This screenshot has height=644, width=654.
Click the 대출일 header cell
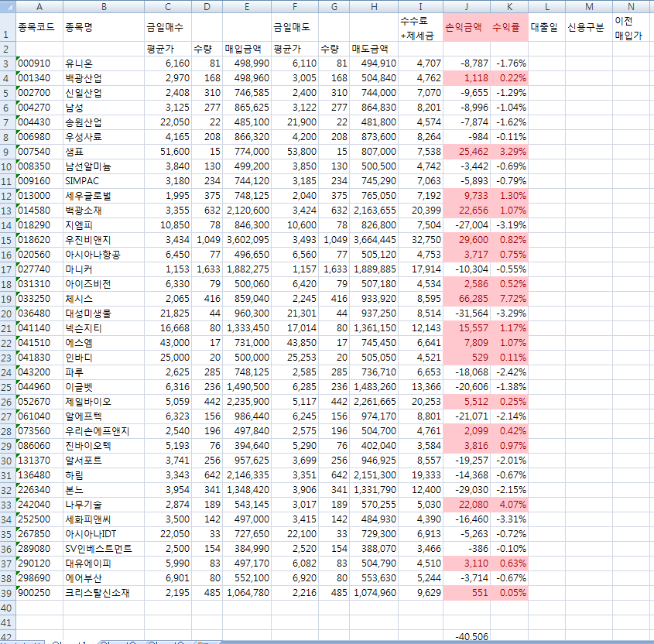point(547,27)
